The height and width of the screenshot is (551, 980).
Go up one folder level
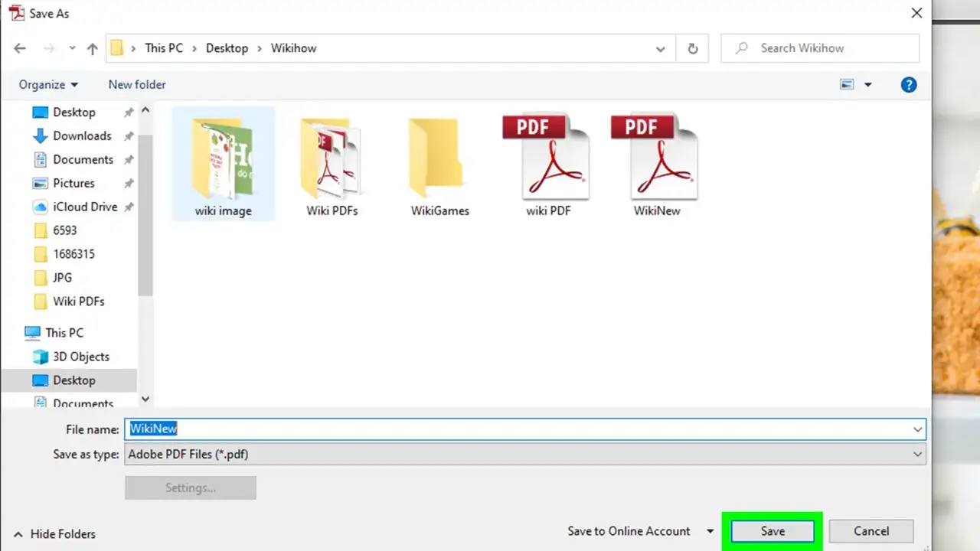(93, 48)
